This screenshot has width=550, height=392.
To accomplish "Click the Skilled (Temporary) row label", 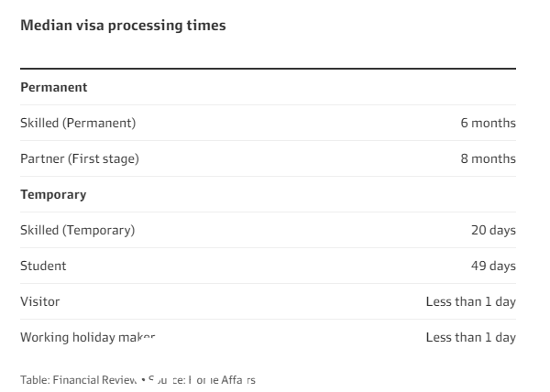I will (78, 231).
